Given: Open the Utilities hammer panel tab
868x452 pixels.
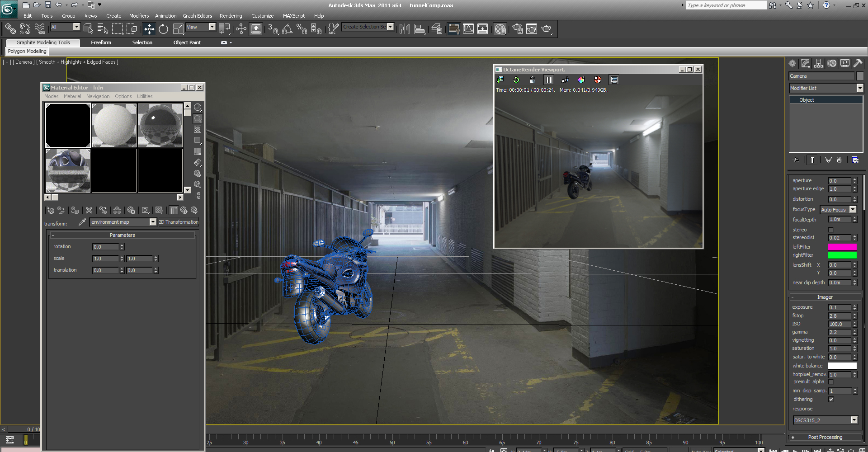Looking at the screenshot, I should (858, 63).
